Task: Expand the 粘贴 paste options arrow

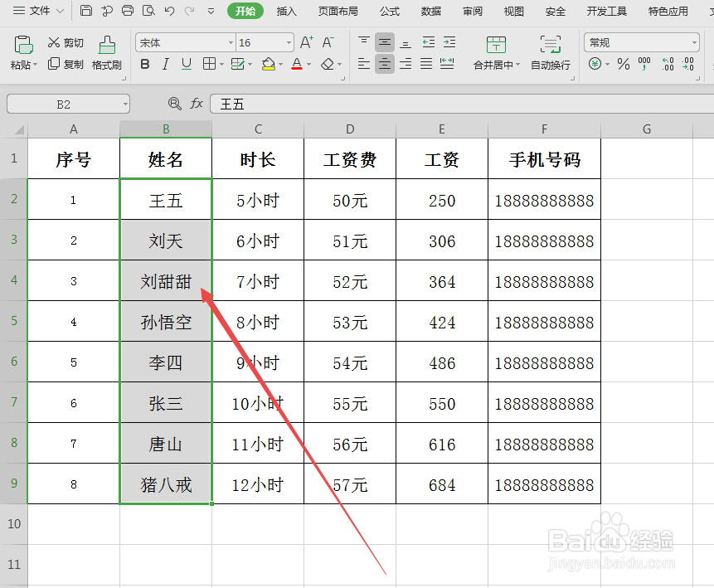Action: coord(35,65)
